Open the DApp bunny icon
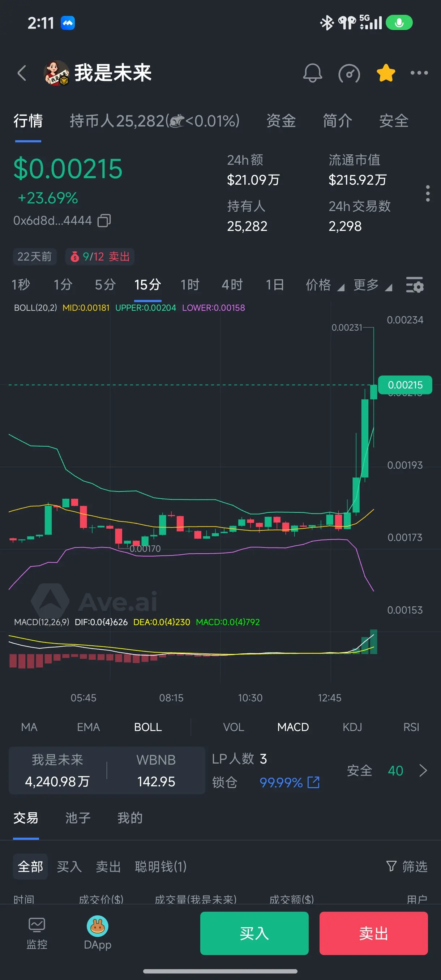The height and width of the screenshot is (980, 441). [97, 933]
